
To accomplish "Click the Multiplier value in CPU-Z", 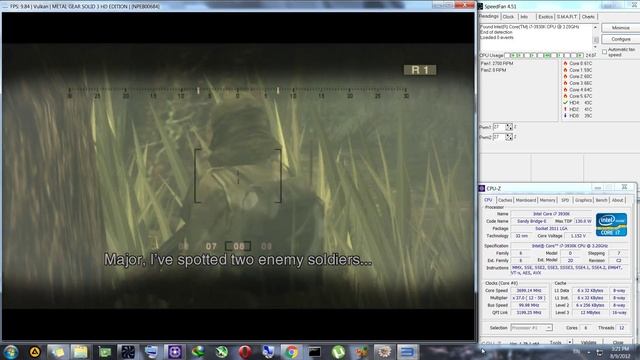I will (x=529, y=298).
